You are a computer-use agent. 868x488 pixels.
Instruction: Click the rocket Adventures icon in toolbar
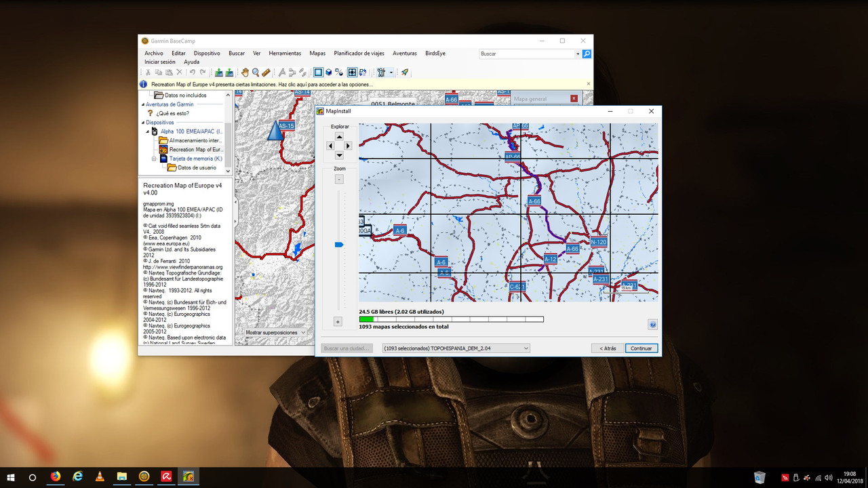coord(404,72)
